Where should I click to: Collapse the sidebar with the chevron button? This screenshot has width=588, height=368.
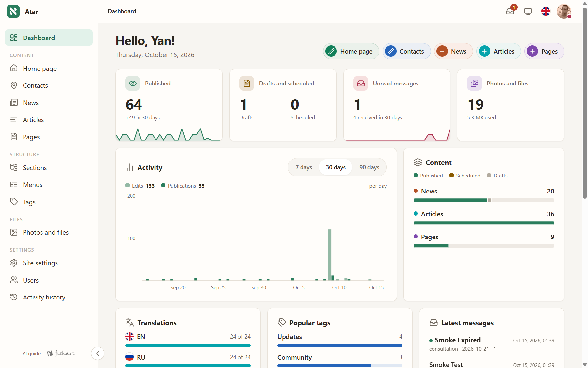[98, 353]
